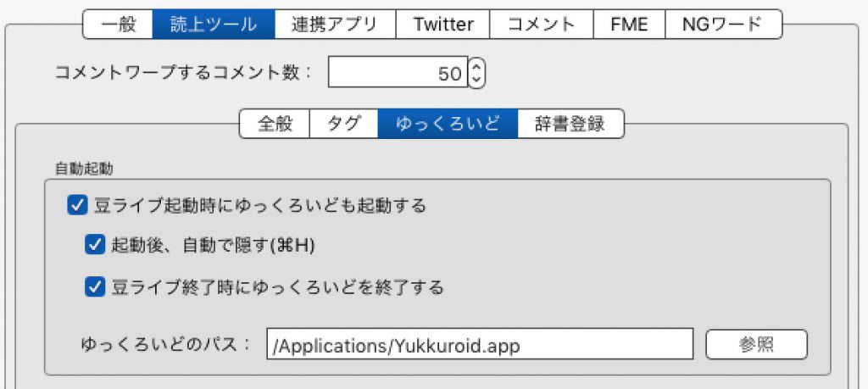Click the ゆっくろいどのパス： label
The image size is (868, 389).
point(167,344)
